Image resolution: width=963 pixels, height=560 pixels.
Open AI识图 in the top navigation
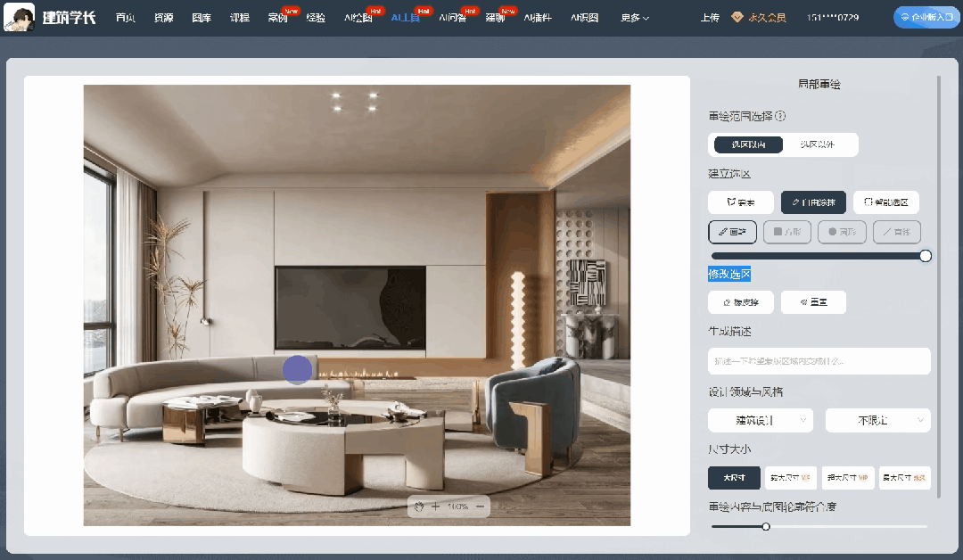(584, 18)
